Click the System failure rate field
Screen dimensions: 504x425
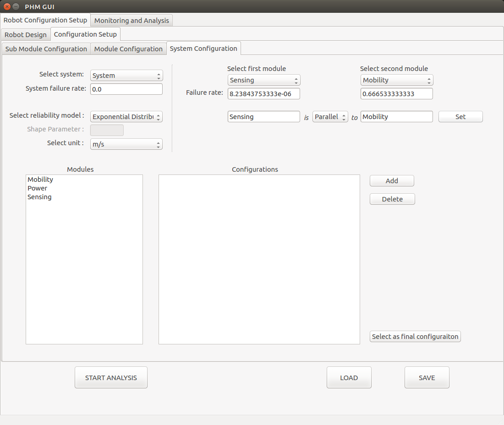coord(126,89)
